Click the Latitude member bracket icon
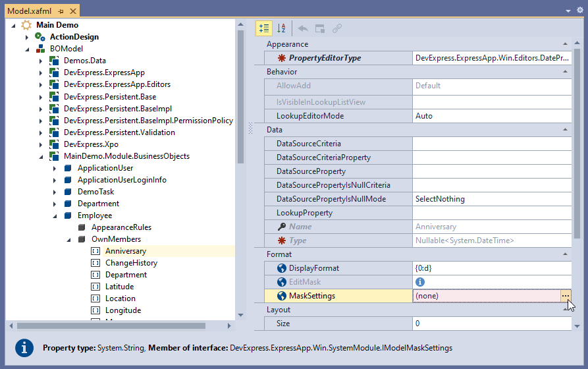 point(95,287)
